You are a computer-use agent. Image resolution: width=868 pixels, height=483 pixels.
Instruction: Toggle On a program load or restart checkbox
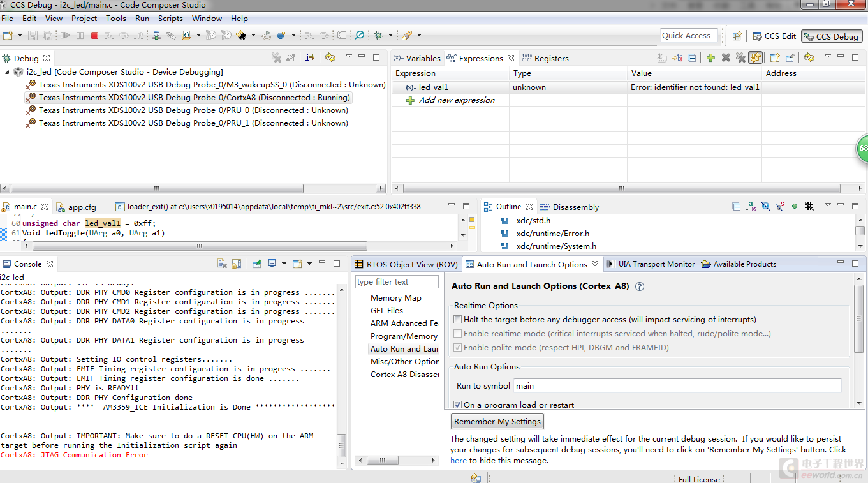[458, 405]
